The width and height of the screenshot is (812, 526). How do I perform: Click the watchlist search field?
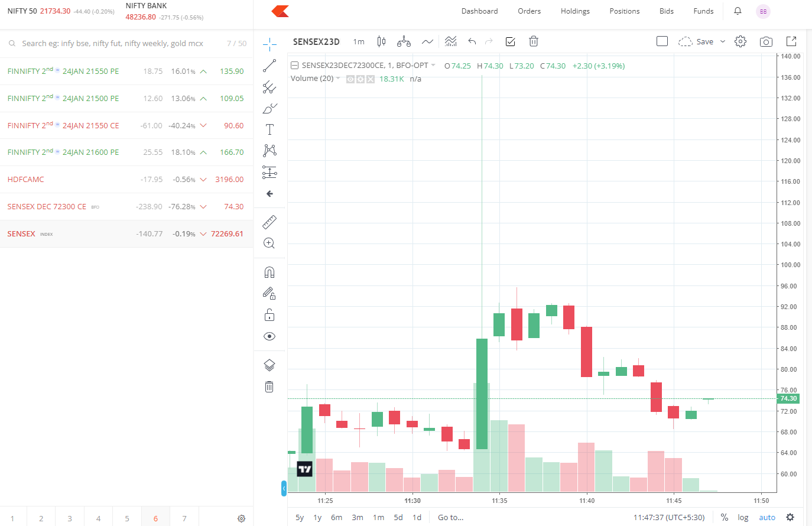pyautogui.click(x=112, y=44)
